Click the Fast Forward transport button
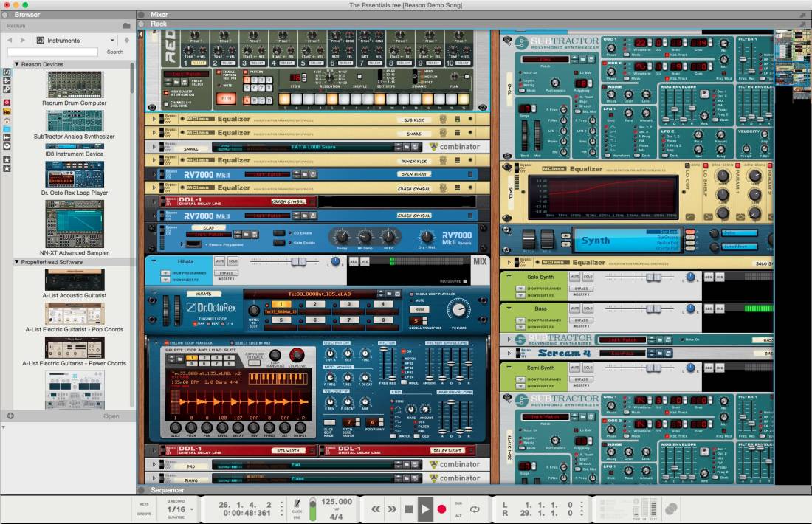 point(392,509)
